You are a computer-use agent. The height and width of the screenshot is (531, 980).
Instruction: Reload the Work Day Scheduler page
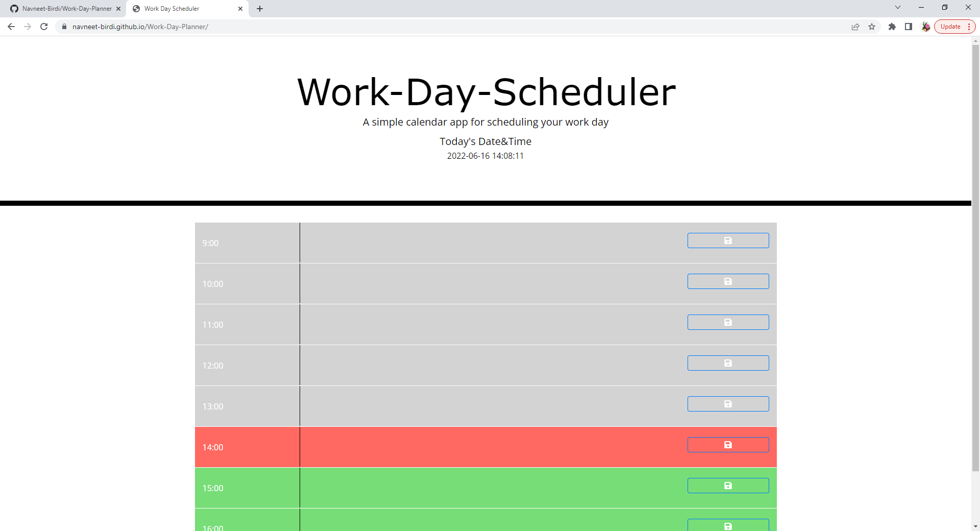[44, 27]
